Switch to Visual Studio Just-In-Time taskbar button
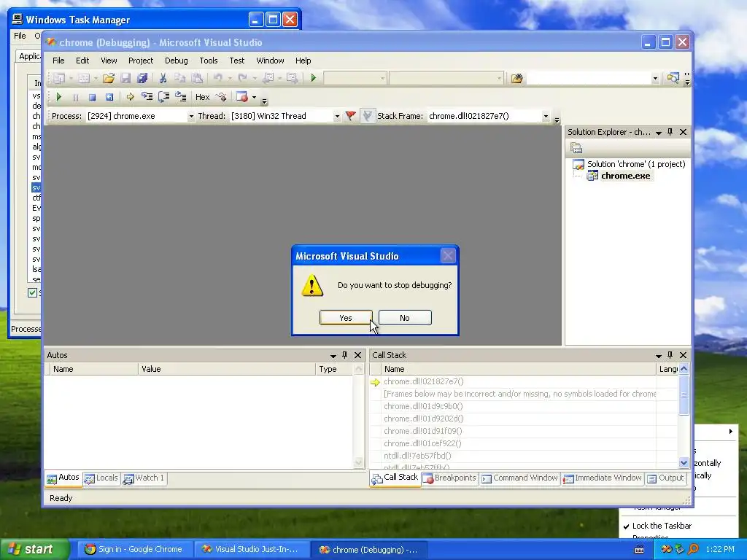Viewport: 747px width, 560px height. [251, 550]
